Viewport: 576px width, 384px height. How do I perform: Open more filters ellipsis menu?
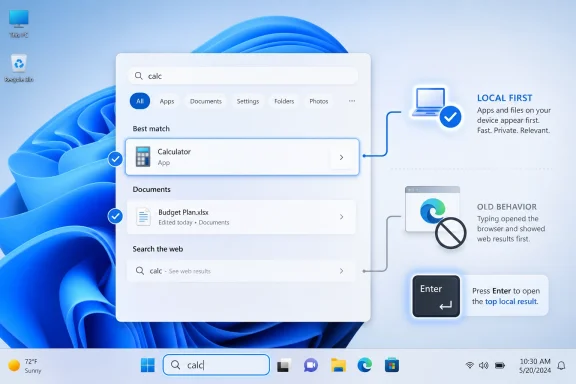click(352, 101)
